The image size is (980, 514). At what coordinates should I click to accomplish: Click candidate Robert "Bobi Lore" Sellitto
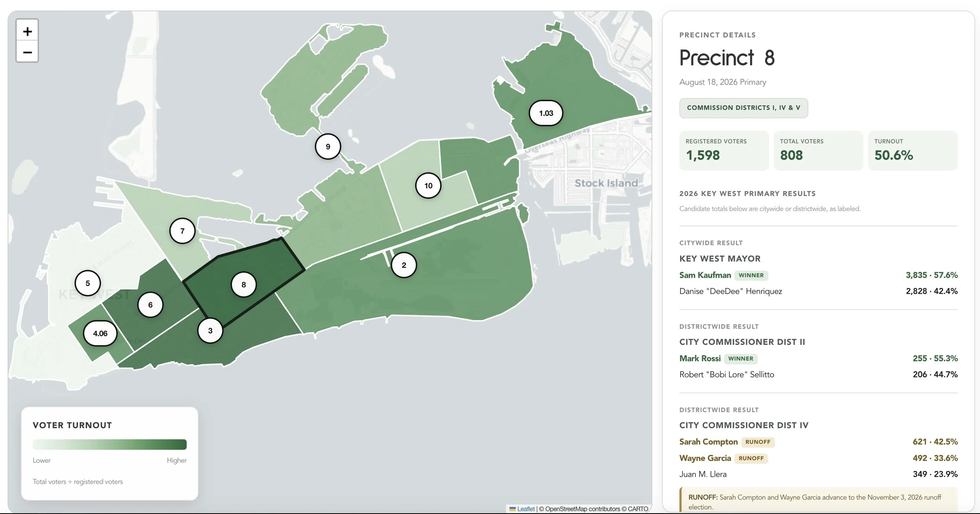[727, 374]
